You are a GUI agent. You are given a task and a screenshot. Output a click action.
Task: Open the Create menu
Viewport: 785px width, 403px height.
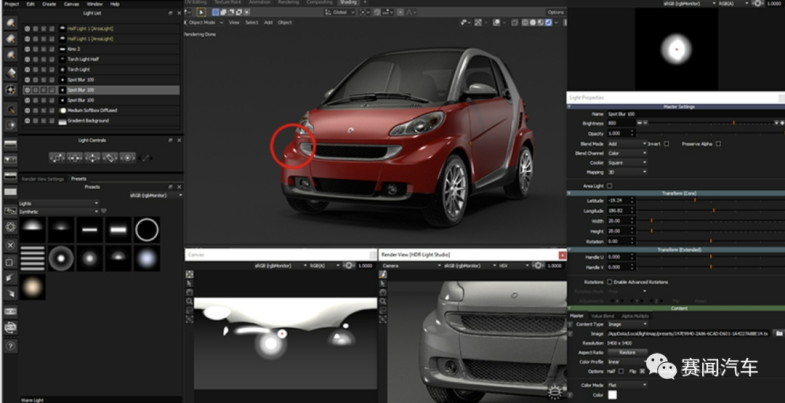coord(47,4)
